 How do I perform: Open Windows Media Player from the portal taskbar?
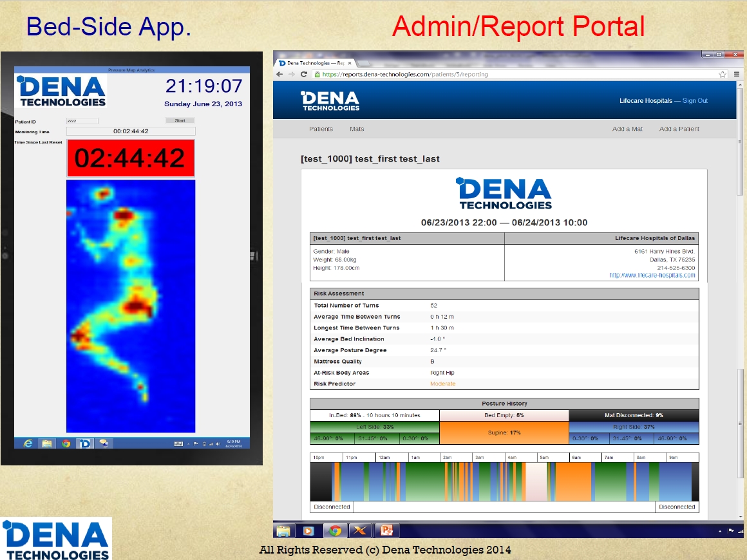308,530
